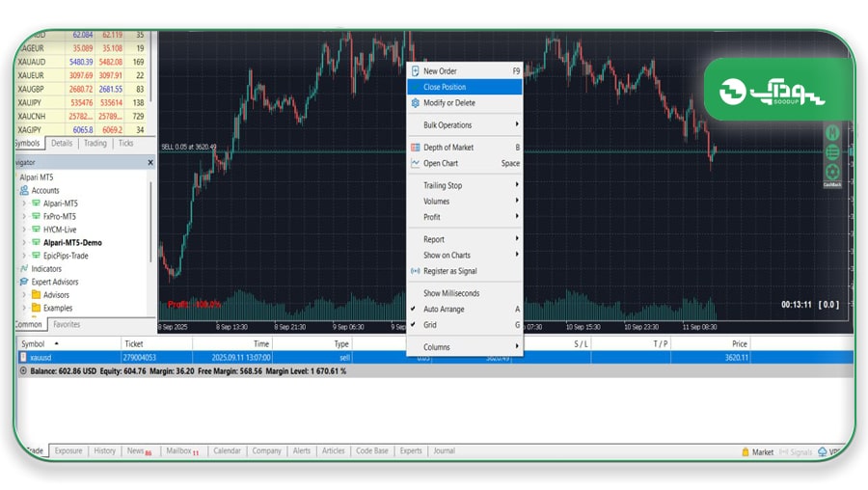Expand the Advisors folder node
The width and height of the screenshot is (868, 490).
point(24,294)
